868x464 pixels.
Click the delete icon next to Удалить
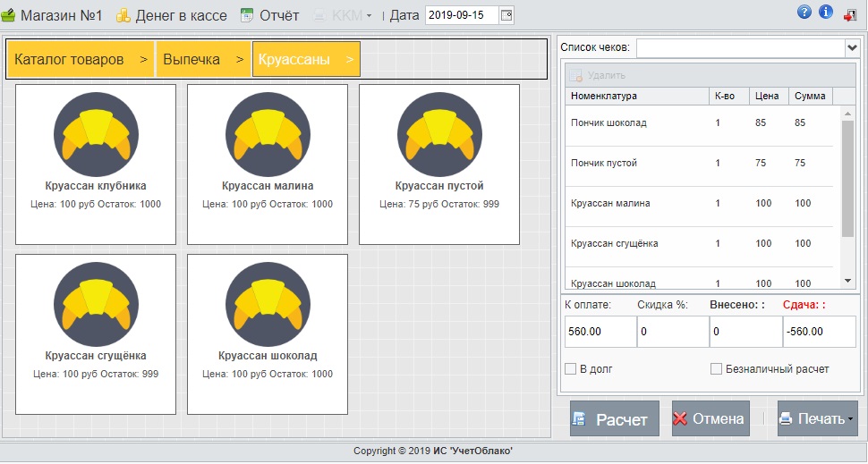pyautogui.click(x=575, y=75)
